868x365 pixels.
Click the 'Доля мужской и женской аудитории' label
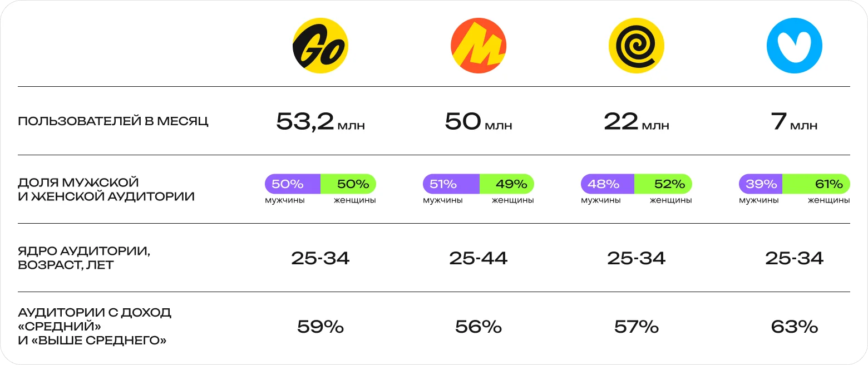[106, 190]
